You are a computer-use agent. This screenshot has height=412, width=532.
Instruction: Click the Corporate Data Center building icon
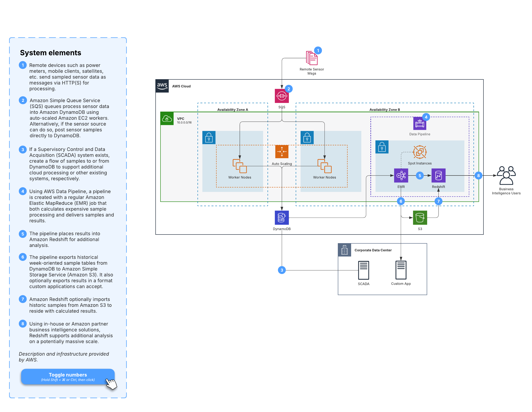point(344,250)
